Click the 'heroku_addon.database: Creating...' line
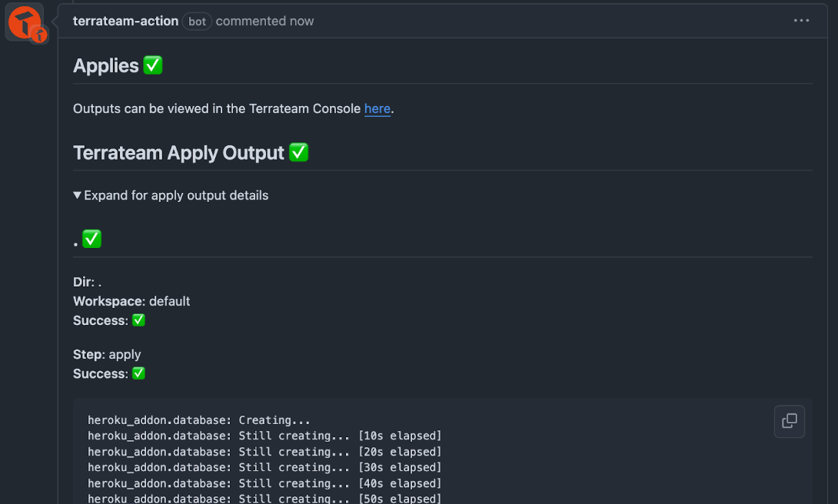Viewport: 838px width, 504px height. coord(199,420)
